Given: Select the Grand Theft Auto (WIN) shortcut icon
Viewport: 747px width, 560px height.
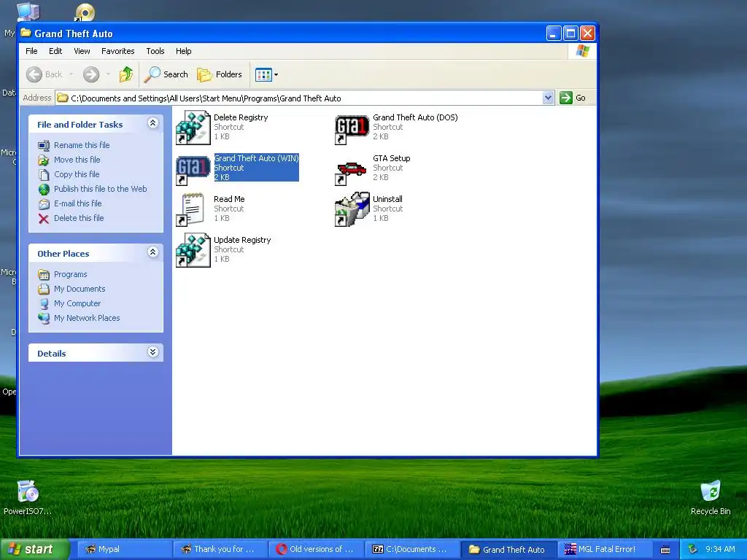Looking at the screenshot, I should pos(193,169).
